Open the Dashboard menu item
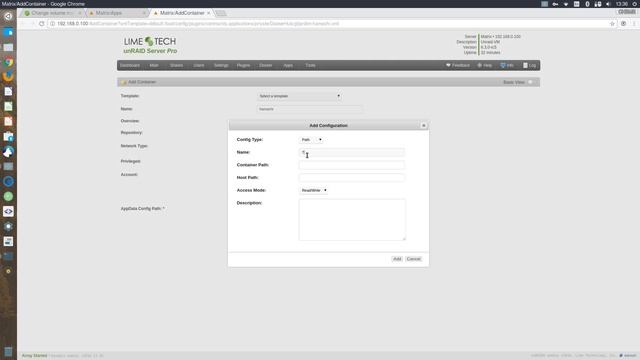 click(130, 65)
